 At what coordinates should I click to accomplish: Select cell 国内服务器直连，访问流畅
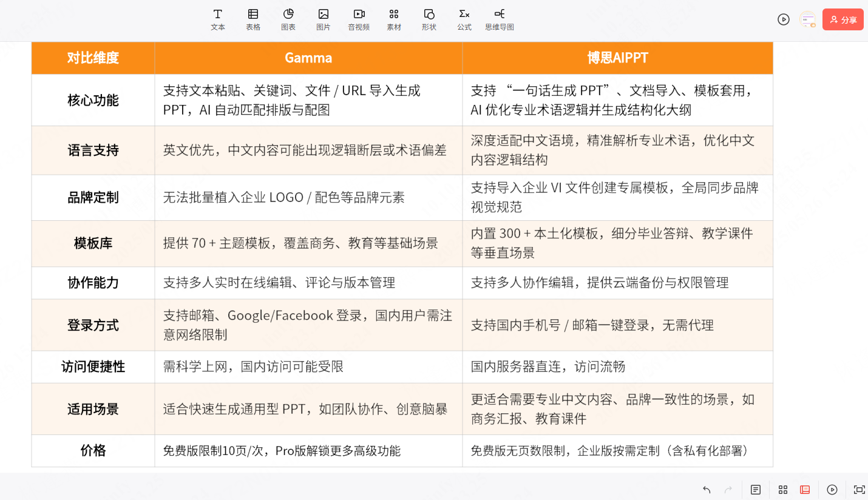pos(617,367)
